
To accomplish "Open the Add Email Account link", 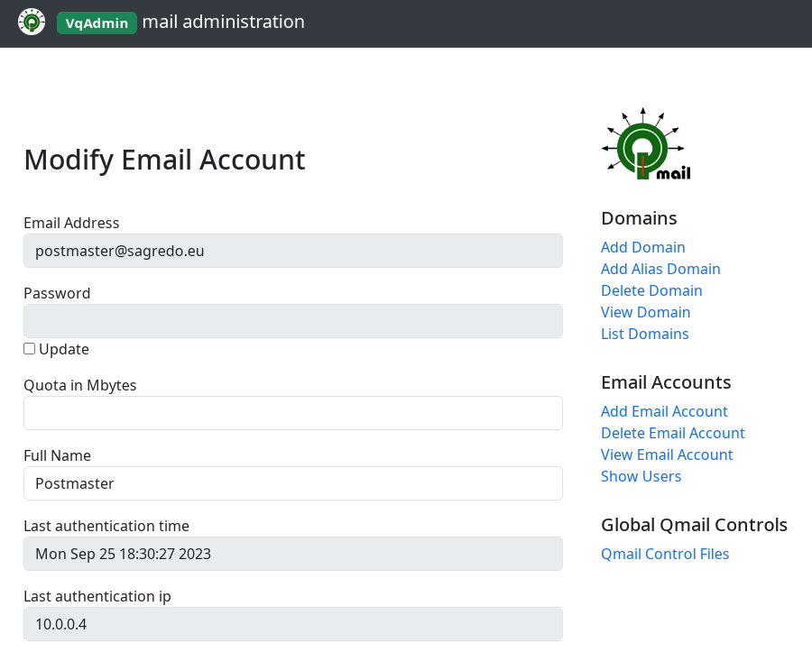I will (x=664, y=411).
